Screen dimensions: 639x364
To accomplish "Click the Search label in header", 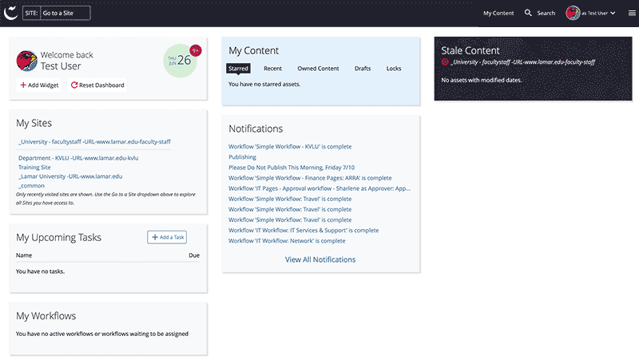I will [x=546, y=13].
